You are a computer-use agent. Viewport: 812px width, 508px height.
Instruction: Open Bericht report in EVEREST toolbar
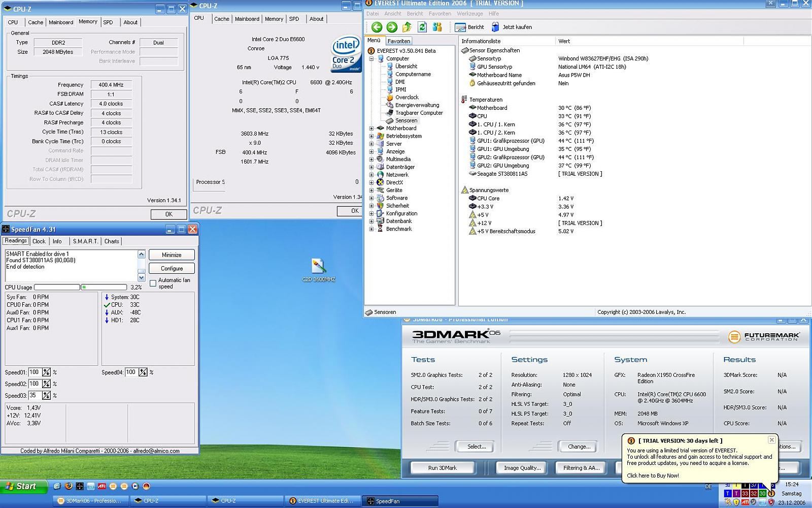pyautogui.click(x=469, y=27)
